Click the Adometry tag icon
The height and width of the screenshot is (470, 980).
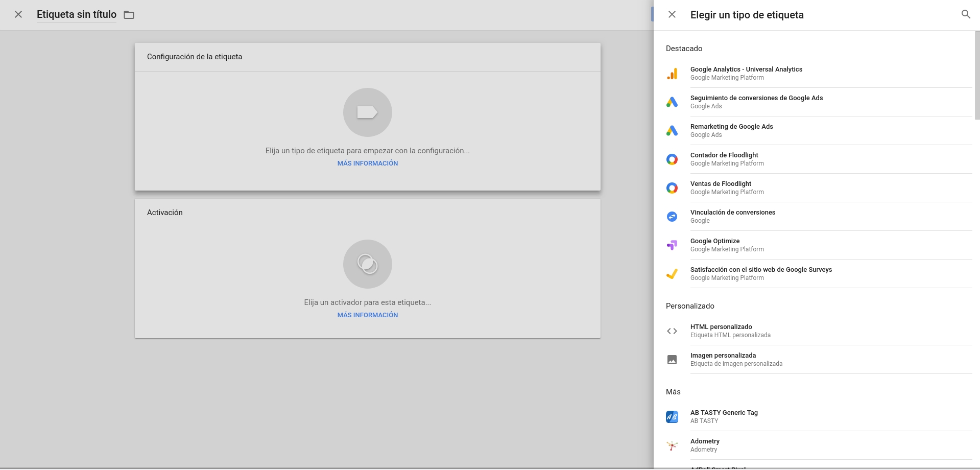point(672,445)
